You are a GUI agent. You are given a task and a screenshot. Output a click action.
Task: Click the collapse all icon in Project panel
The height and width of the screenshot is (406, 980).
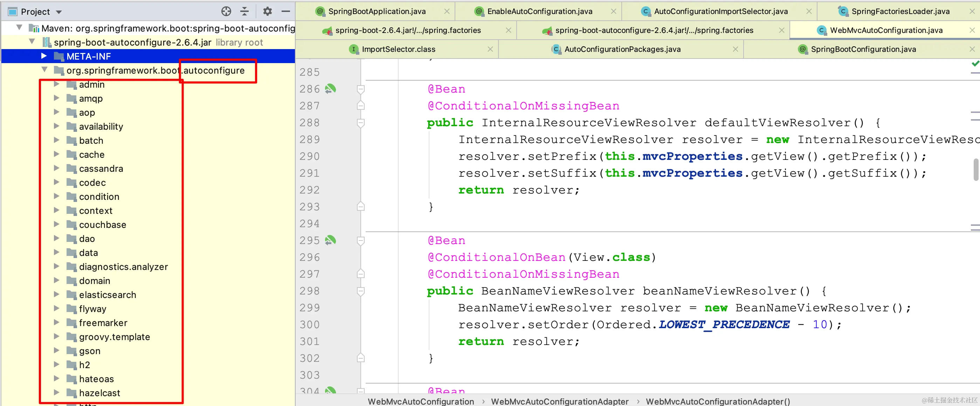pos(244,12)
